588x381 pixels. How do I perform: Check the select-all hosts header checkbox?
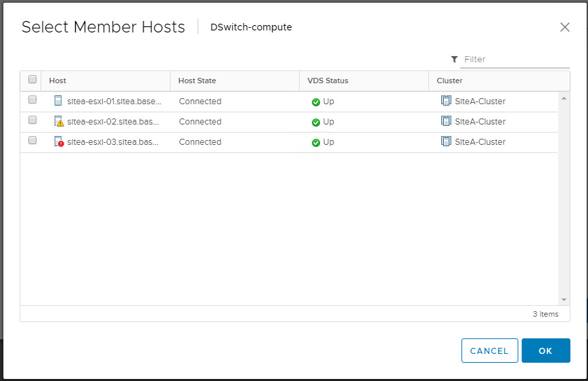pyautogui.click(x=32, y=80)
